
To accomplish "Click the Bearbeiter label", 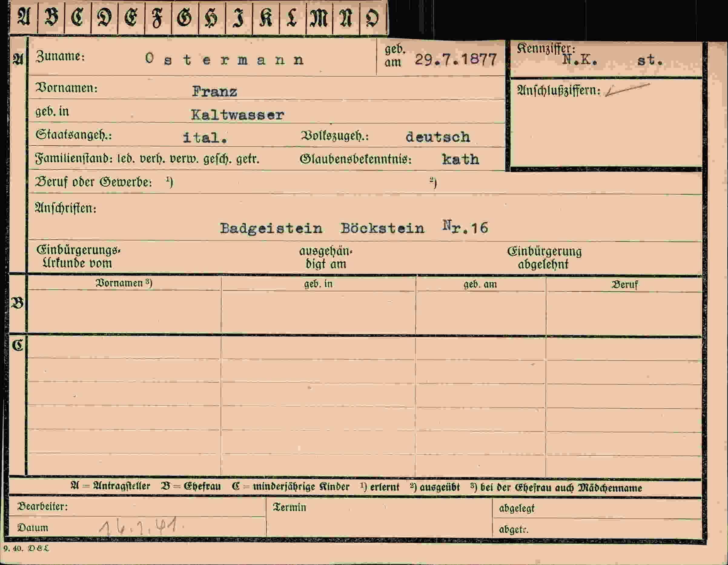I will coord(42,506).
